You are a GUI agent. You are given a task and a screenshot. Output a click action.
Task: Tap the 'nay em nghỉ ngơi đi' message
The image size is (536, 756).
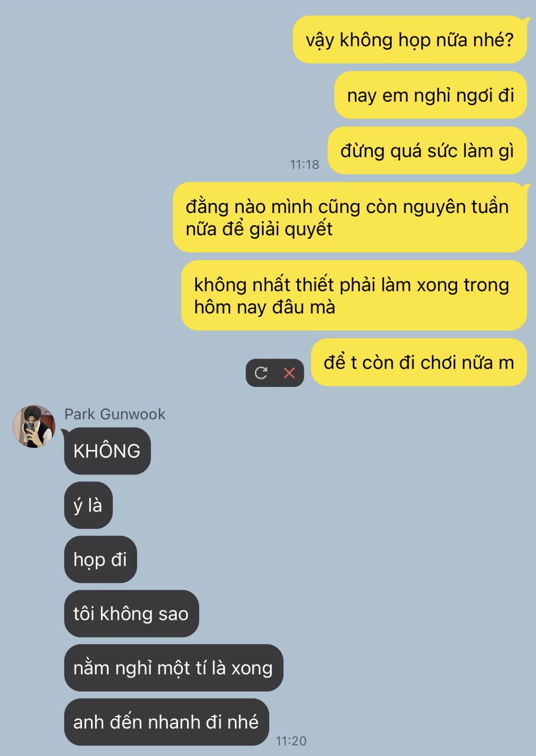[x=430, y=95]
